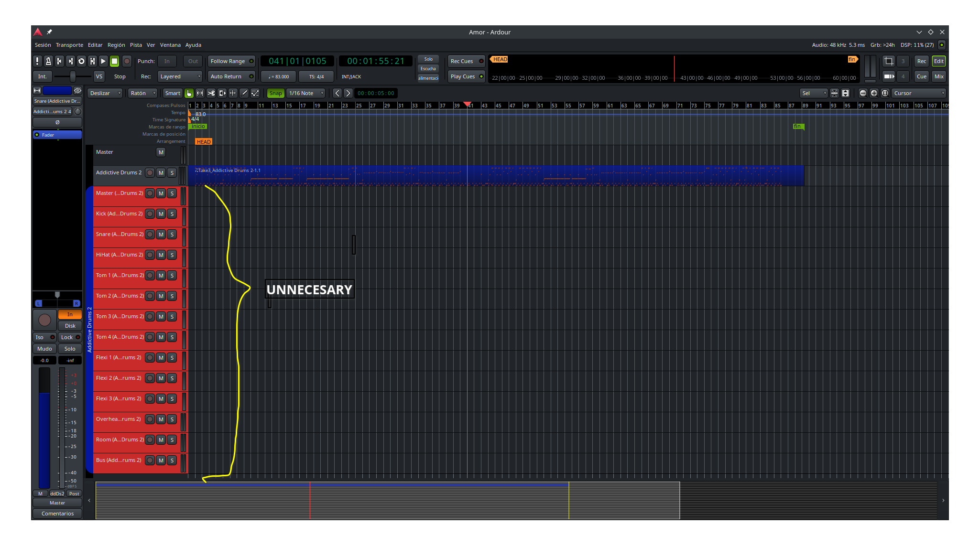Switch to the Mix window button
Screen dimensions: 980x557
pyautogui.click(x=939, y=76)
